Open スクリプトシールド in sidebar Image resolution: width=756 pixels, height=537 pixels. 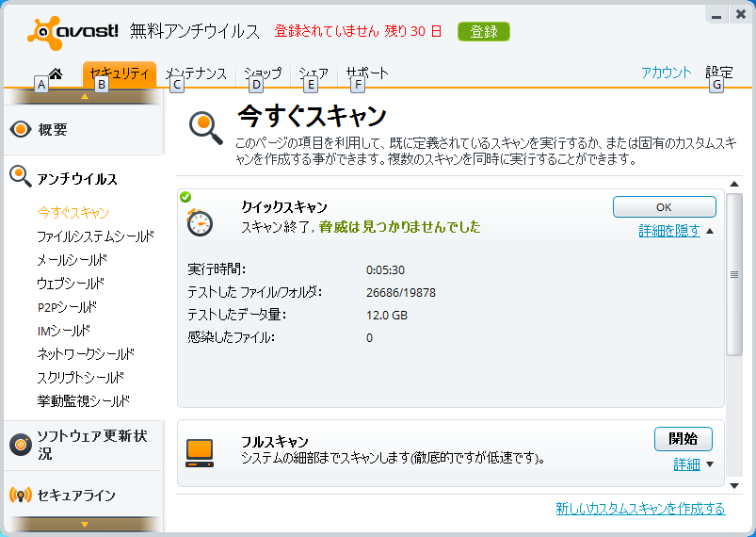point(81,377)
